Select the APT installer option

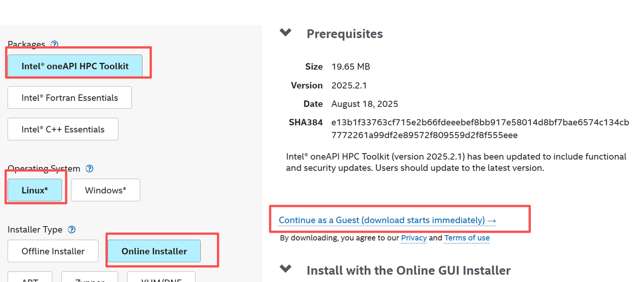pos(30,278)
